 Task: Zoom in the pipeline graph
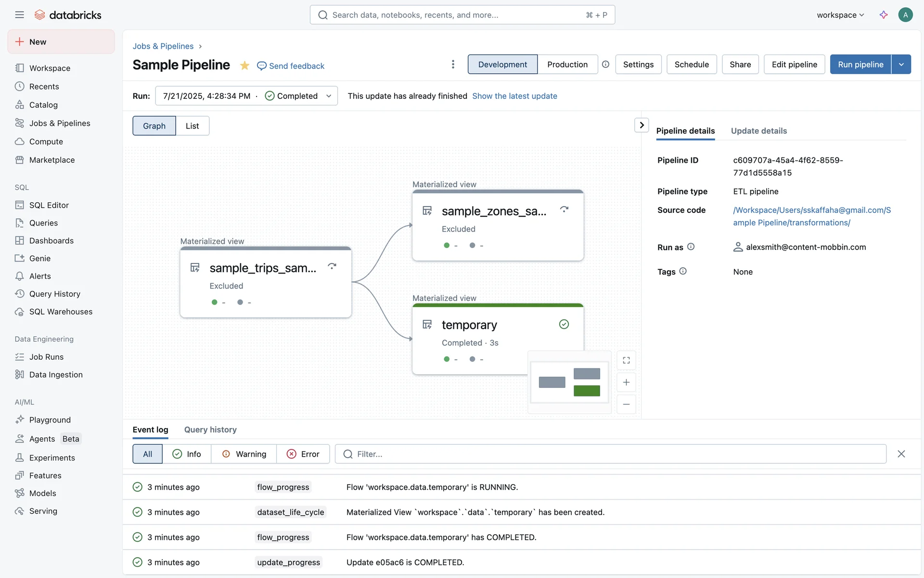pos(626,382)
